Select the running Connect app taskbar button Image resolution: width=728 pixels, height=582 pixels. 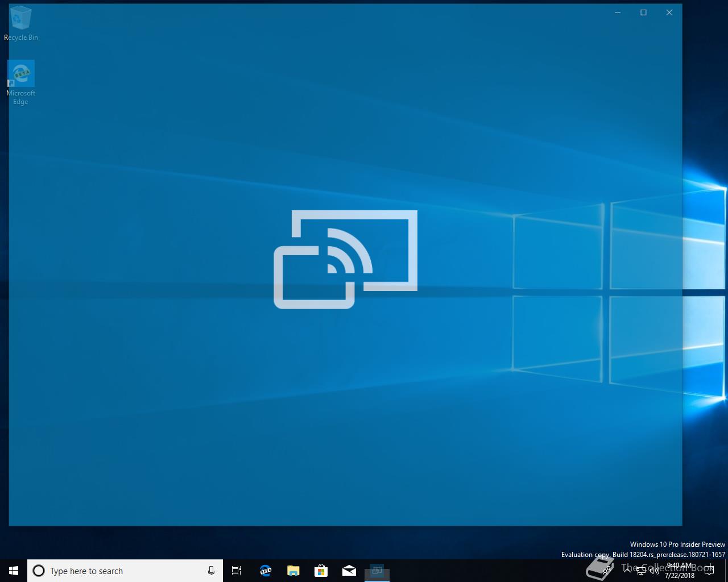pos(377,571)
